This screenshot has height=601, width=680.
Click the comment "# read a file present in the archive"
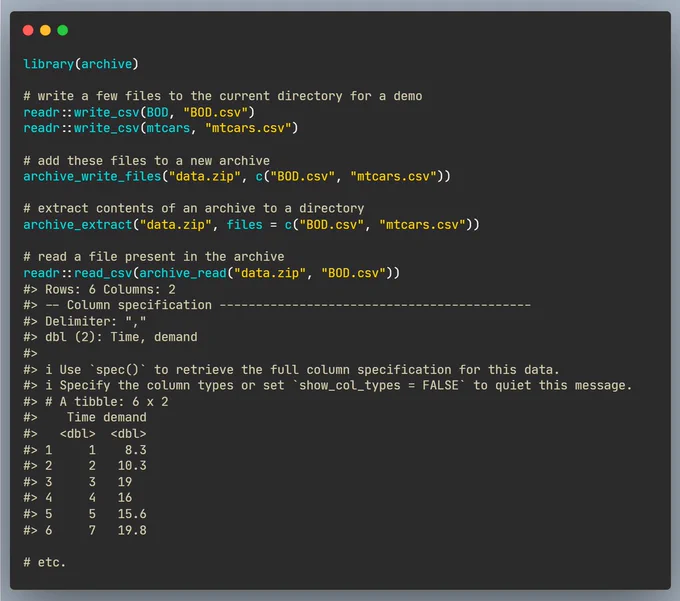point(154,257)
